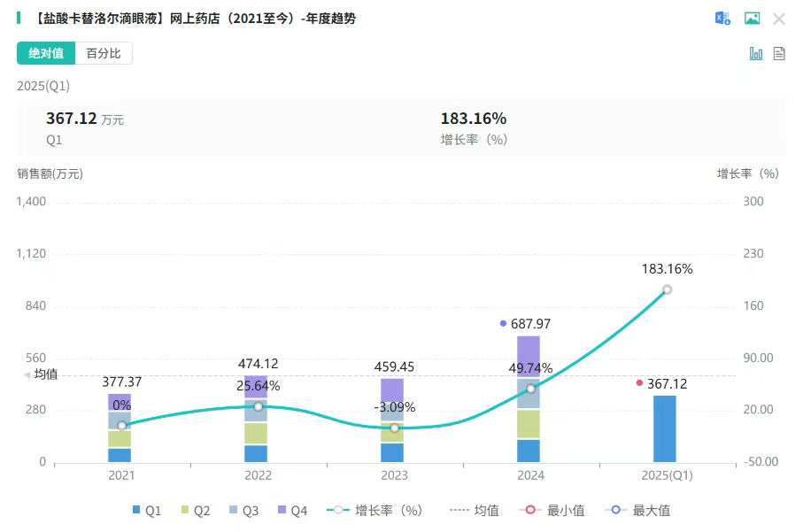Click the 2025 minimum value dot

[x=639, y=383]
